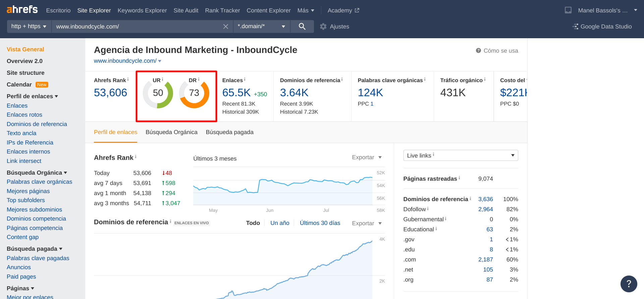Select Perfil de enlaces tab
Viewport: 644px width, 299px height.
click(x=115, y=132)
